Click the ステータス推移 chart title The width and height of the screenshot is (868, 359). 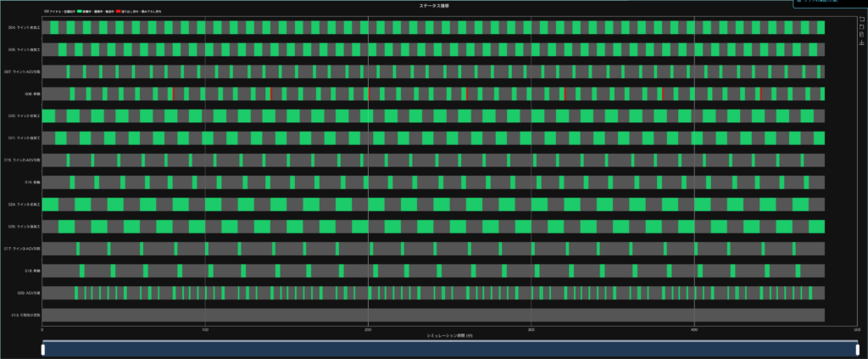click(x=434, y=5)
